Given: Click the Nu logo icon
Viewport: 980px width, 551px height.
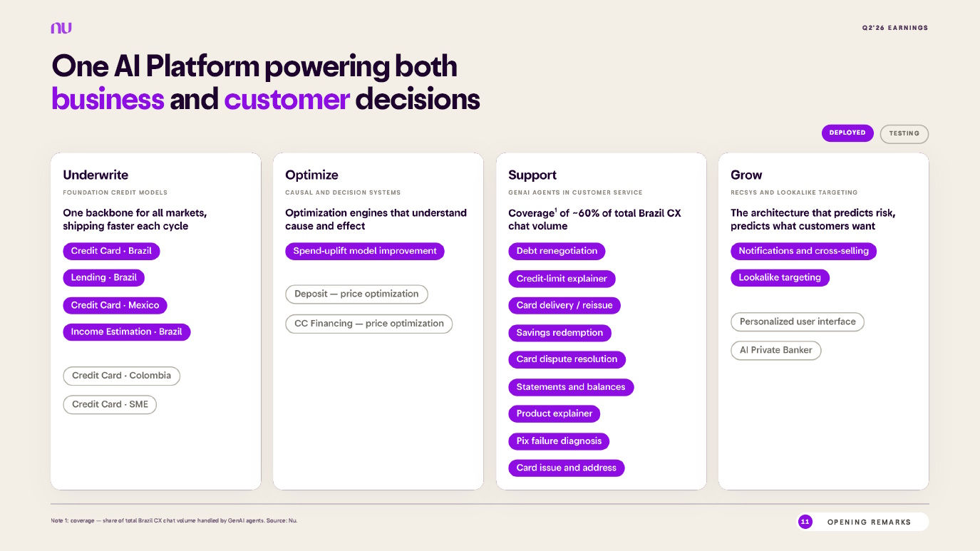Looking at the screenshot, I should pos(61,28).
